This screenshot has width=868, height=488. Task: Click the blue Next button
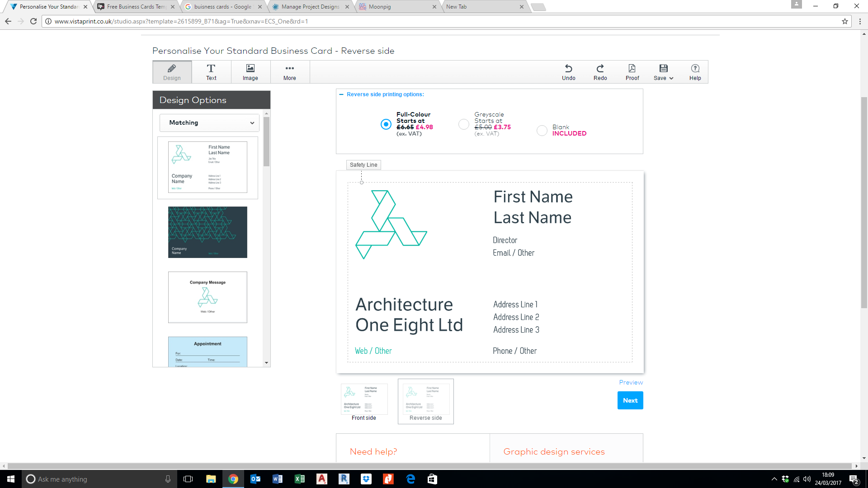[x=630, y=400]
